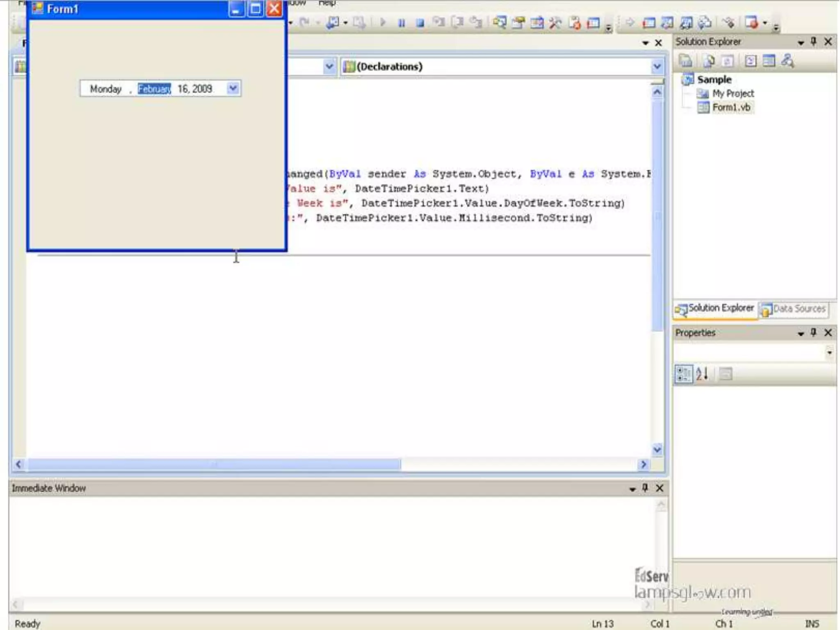Click View Designer icon in Solution Explorer
Screen dimensions: 840x630
point(769,61)
